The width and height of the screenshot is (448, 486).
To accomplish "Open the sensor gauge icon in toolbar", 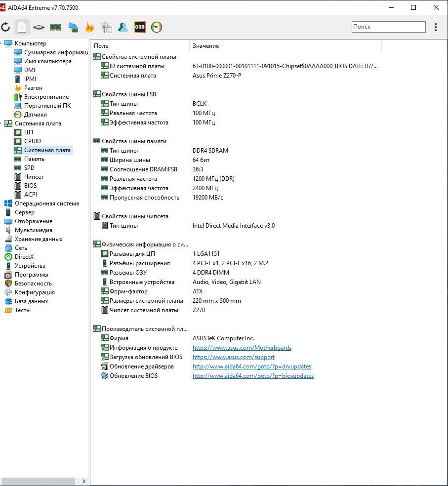I will pos(157,27).
